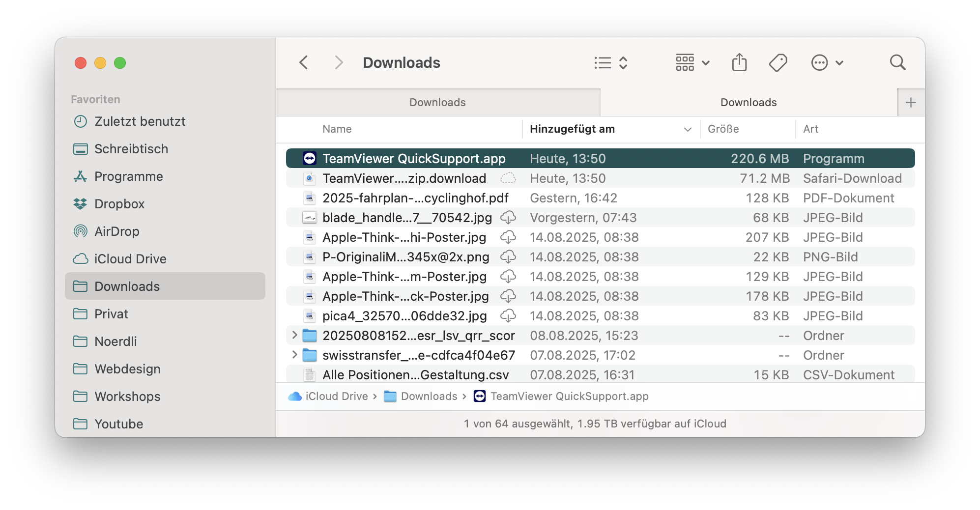Screen dimensions: 980x510
Task: Expand the swisstransfer folder disclosure arrow
Action: click(x=294, y=355)
